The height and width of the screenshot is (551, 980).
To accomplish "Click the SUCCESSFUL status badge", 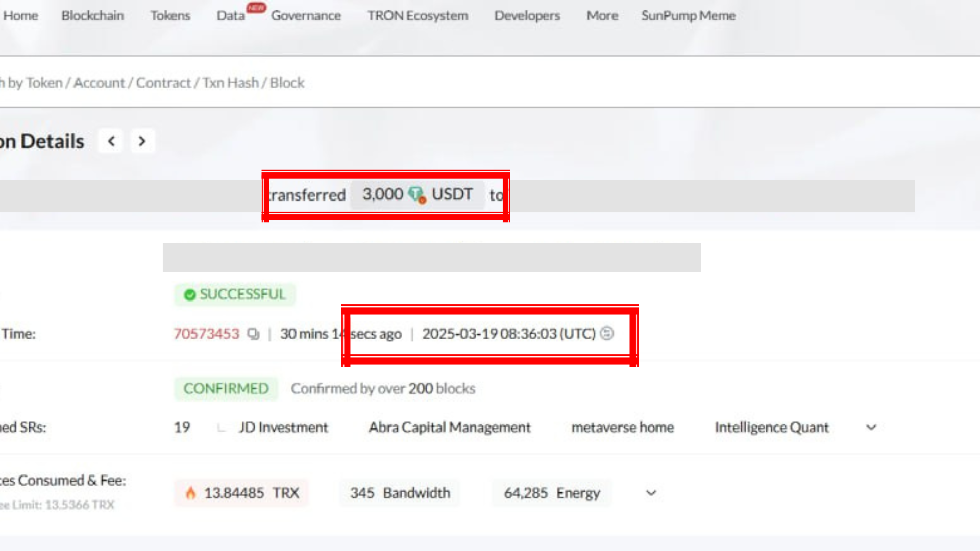I will pos(235,294).
